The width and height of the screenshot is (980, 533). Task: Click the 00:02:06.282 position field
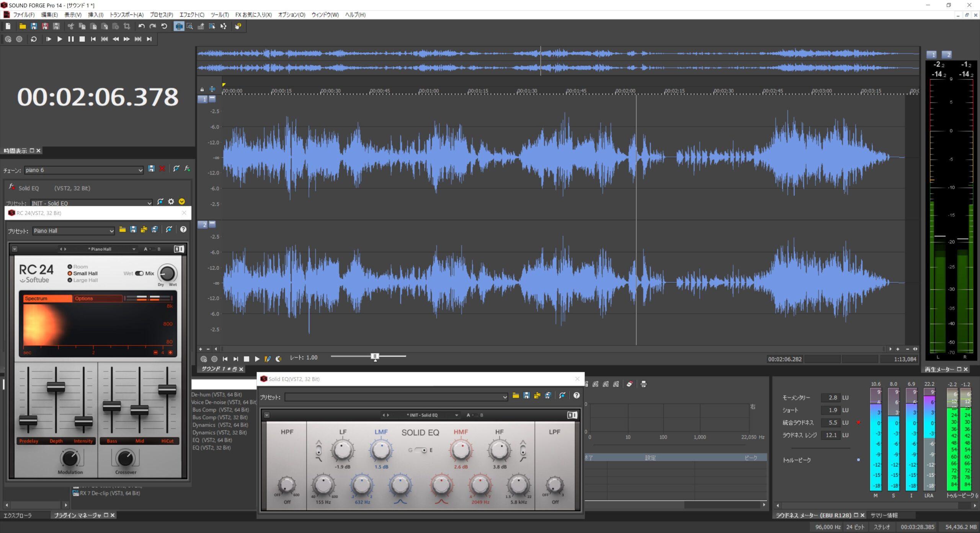point(785,359)
